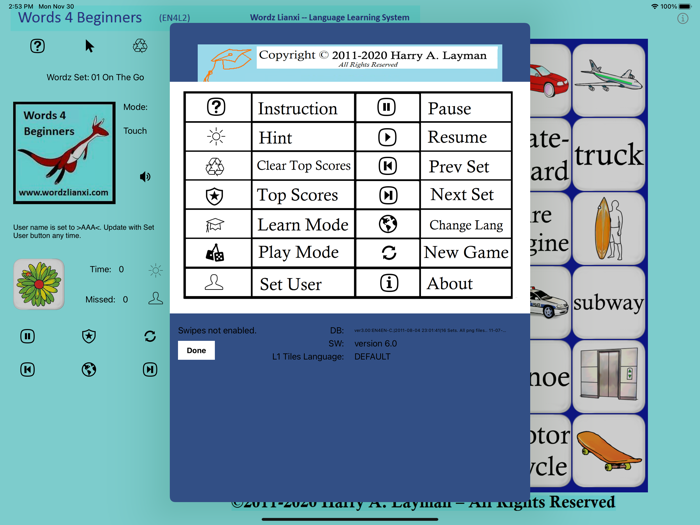
Task: Tap the About info icon in help table
Action: [389, 283]
